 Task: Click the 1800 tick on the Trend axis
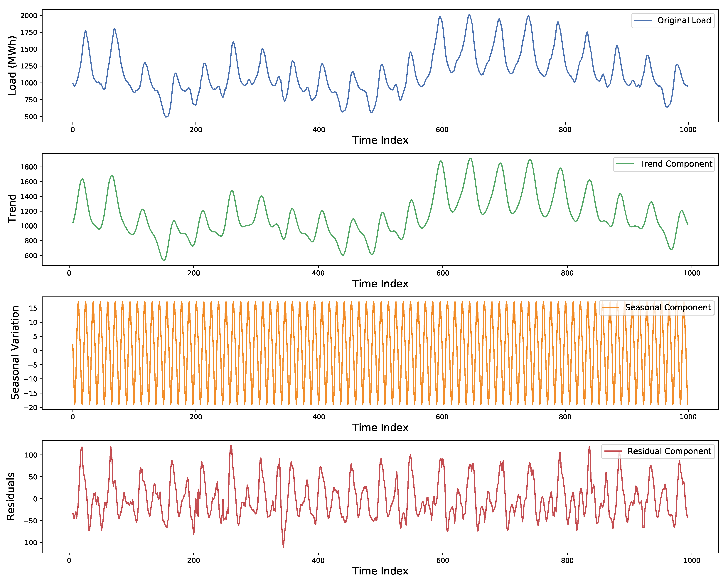[29, 167]
